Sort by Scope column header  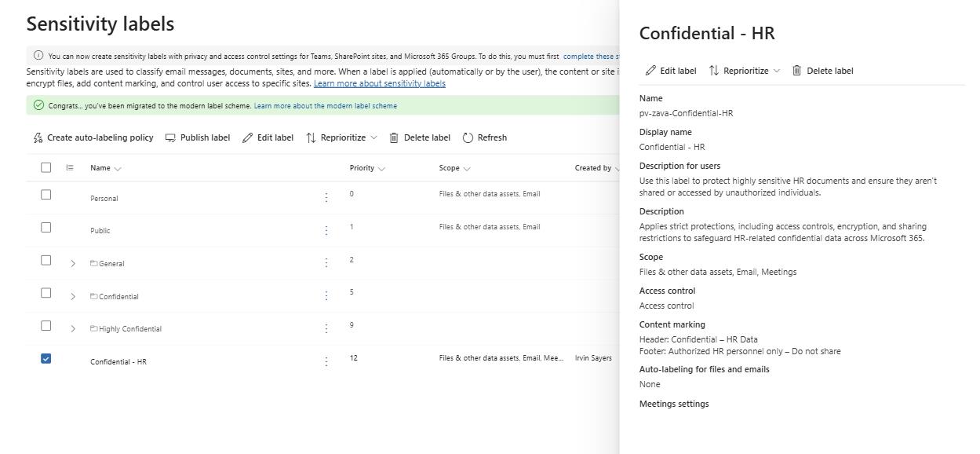point(454,168)
